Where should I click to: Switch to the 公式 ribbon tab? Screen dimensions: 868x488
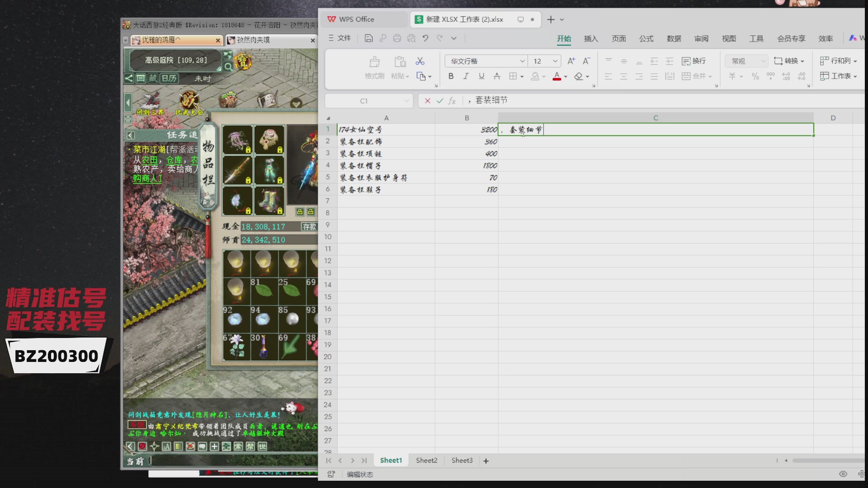[x=646, y=39]
